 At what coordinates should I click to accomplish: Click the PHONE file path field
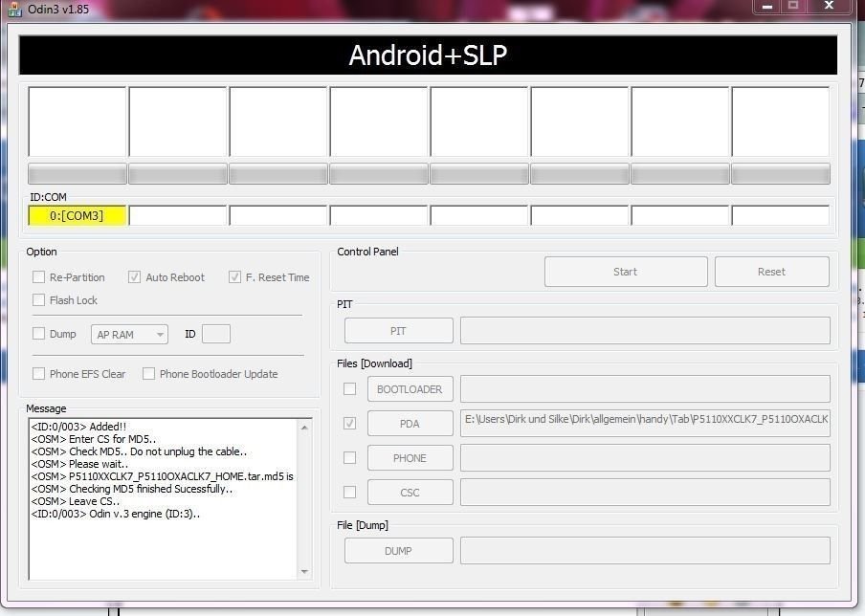(646, 458)
